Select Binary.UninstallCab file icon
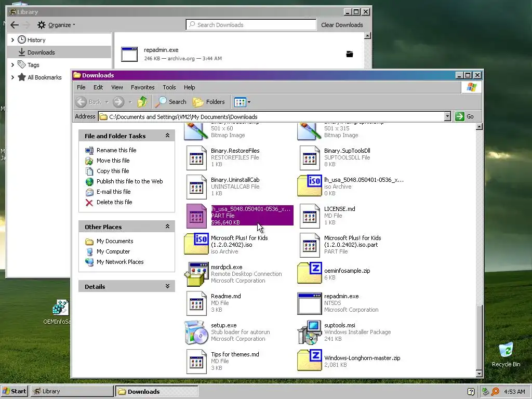This screenshot has width=532, height=399. coord(196,187)
